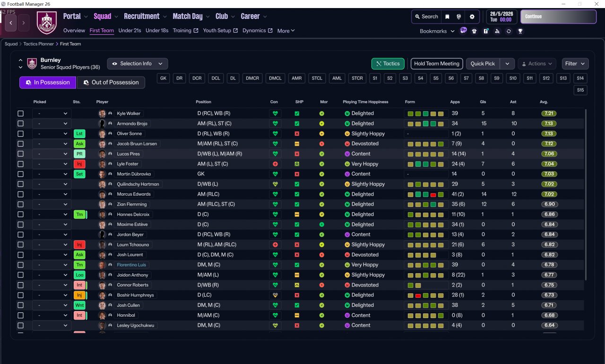Open the 9+ messages inbox icon
605x364 pixels.
pos(463,31)
